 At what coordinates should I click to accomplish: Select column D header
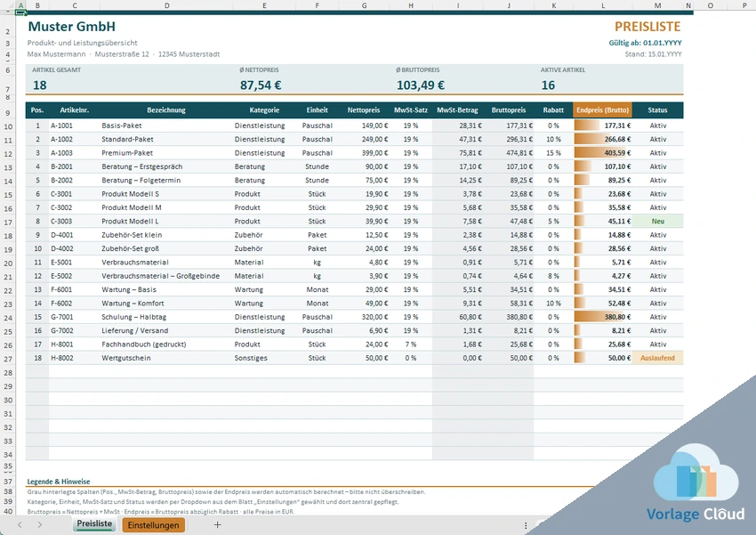click(167, 5)
